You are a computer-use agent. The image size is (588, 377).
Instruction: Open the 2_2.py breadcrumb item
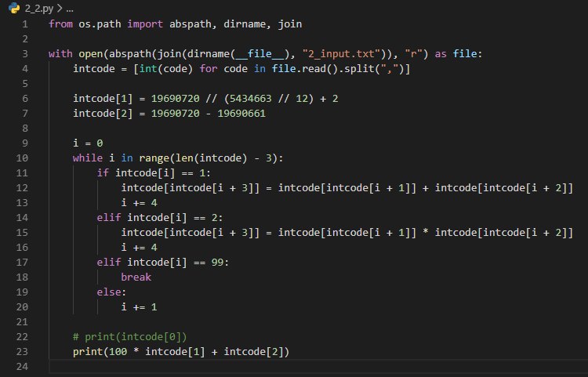point(39,9)
